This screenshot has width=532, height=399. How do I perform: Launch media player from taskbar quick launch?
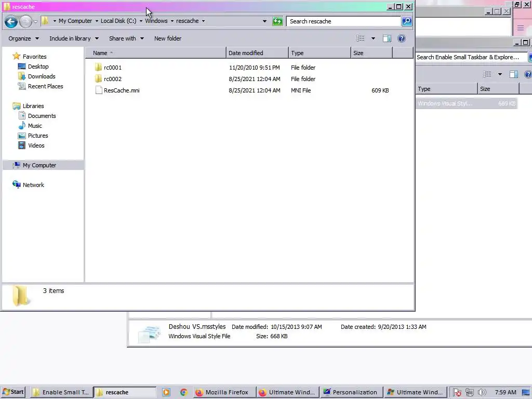[166, 392]
